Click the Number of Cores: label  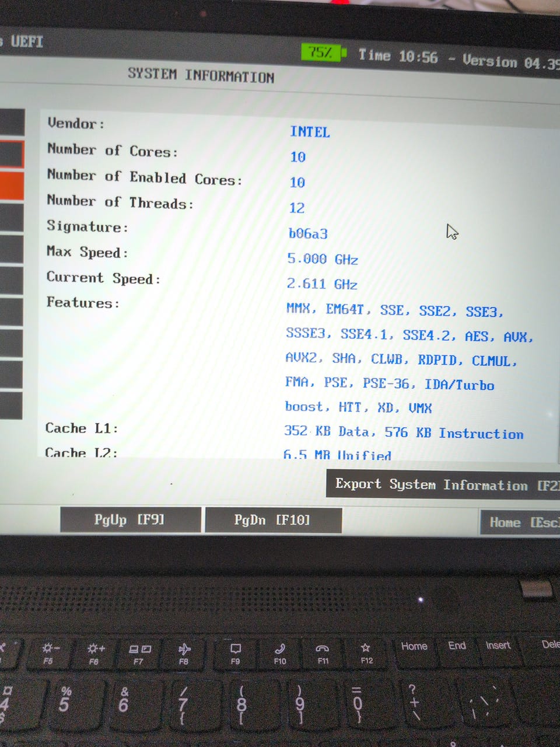(x=113, y=151)
